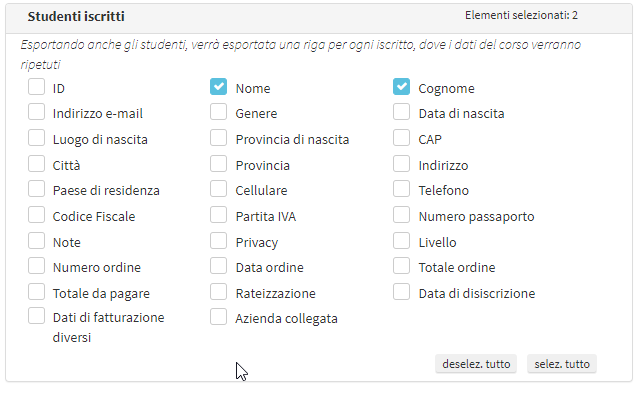Screen dimensions: 641x395
Task: Uncheck the Cognome checkbox
Action: coord(401,87)
